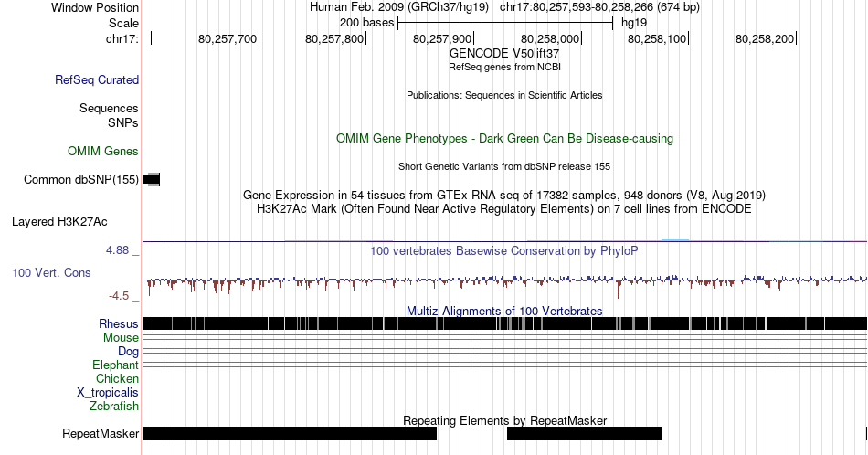
Task: Click the Common dbSNP(155) track label
Action: pyautogui.click(x=81, y=179)
